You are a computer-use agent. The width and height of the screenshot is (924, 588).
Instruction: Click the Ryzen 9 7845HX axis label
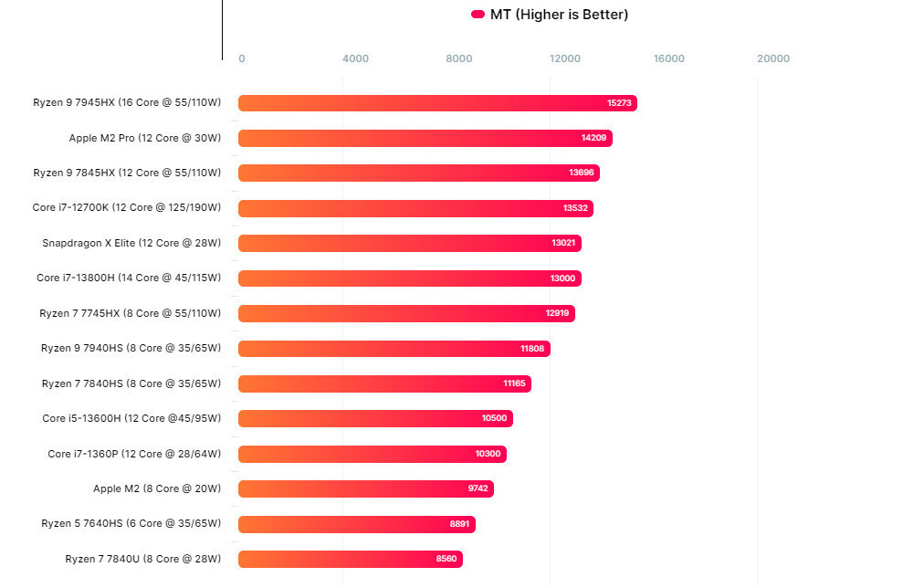pos(127,173)
